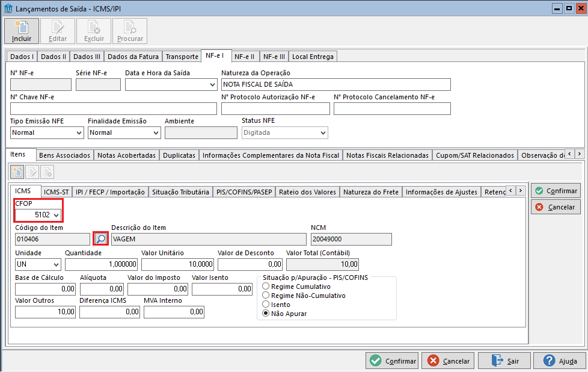The image size is (588, 372).
Task: Open the Status NFE dropdown
Action: coord(323,133)
